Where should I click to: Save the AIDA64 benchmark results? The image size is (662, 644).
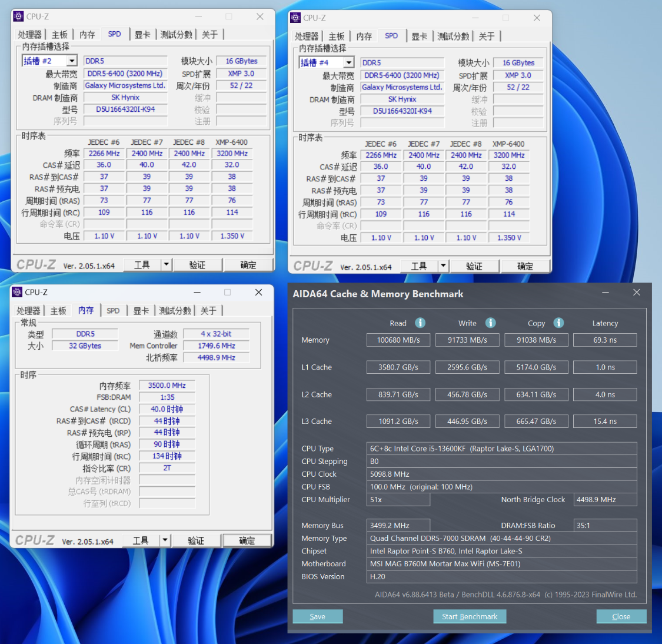point(318,616)
